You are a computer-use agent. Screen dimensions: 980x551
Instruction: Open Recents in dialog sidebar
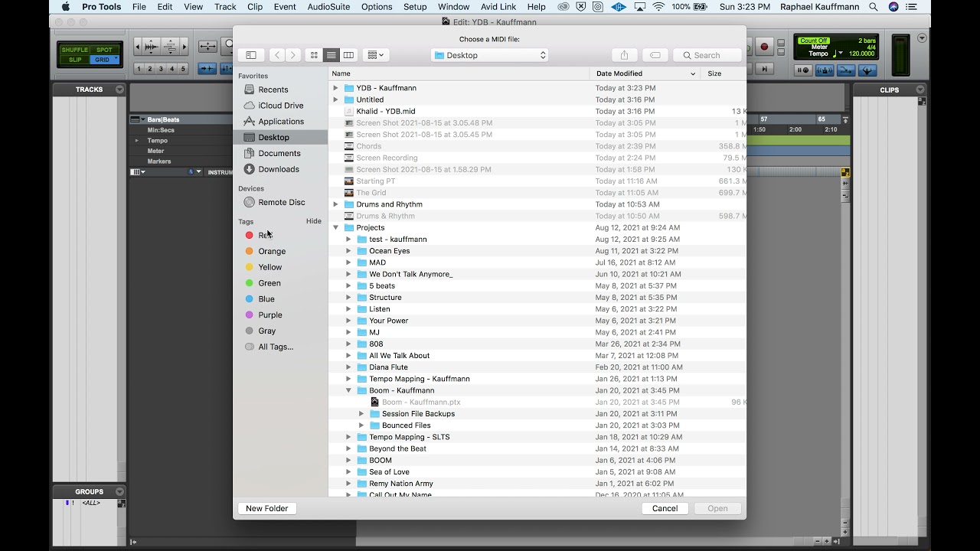click(x=273, y=90)
